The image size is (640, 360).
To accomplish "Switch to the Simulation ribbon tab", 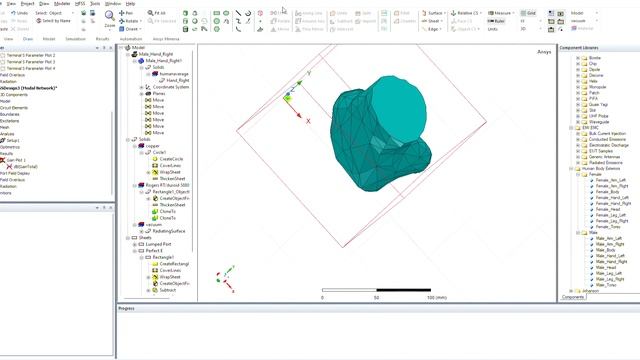I will coord(76,39).
